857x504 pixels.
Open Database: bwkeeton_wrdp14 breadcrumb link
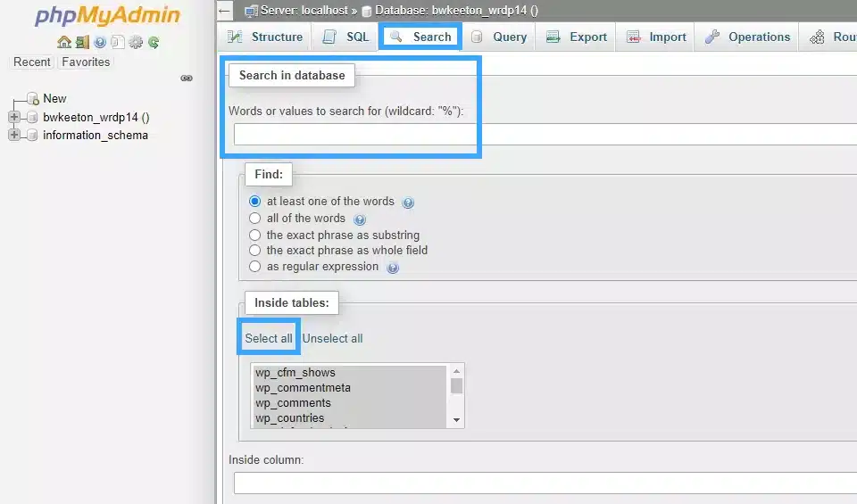[456, 11]
